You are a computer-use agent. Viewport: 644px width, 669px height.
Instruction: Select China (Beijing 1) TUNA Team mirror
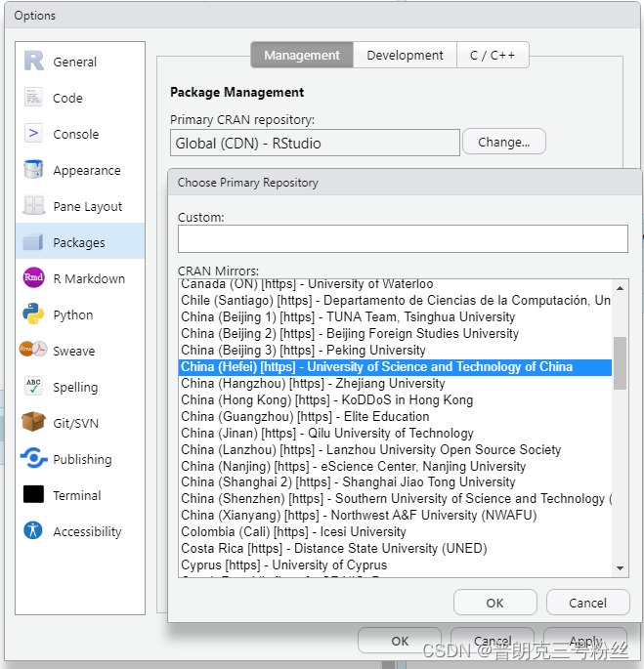coord(395,317)
